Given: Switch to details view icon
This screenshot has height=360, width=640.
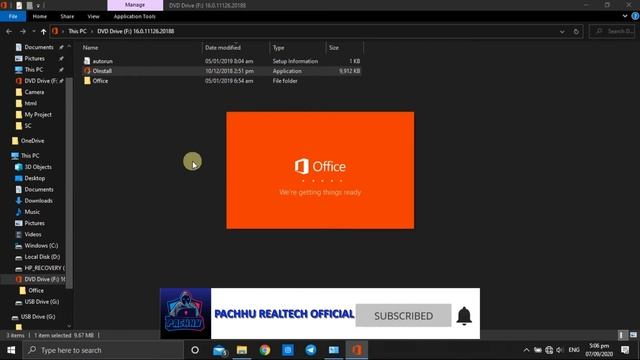Looking at the screenshot, I should pyautogui.click(x=622, y=335).
